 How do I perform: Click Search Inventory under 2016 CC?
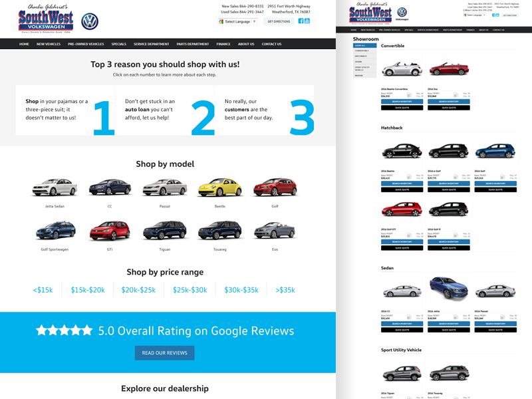(x=402, y=324)
